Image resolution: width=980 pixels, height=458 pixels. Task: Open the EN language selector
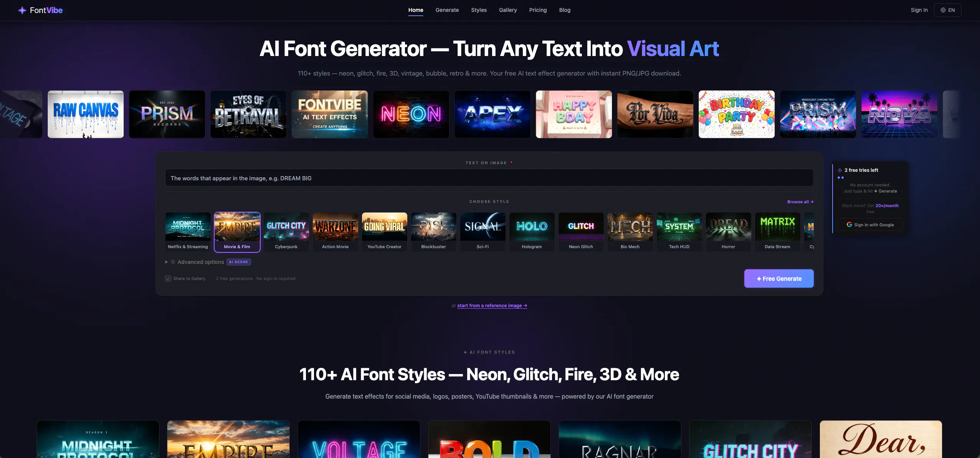tap(947, 10)
